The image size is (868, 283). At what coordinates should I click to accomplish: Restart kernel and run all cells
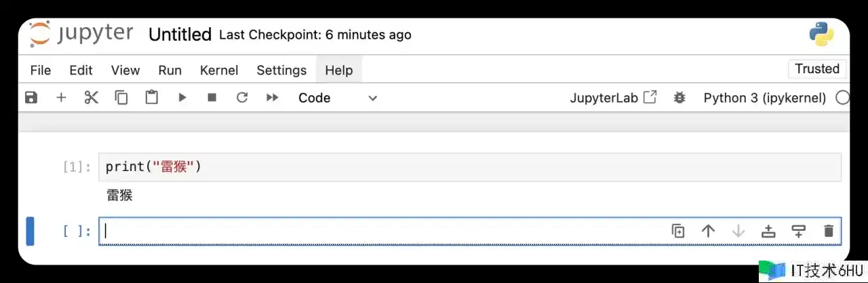(272, 98)
